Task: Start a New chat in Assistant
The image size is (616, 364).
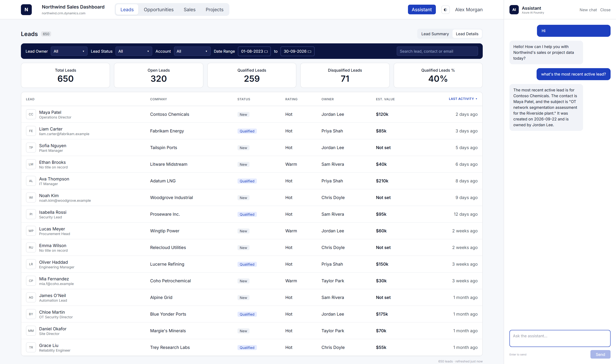Action: point(588,10)
